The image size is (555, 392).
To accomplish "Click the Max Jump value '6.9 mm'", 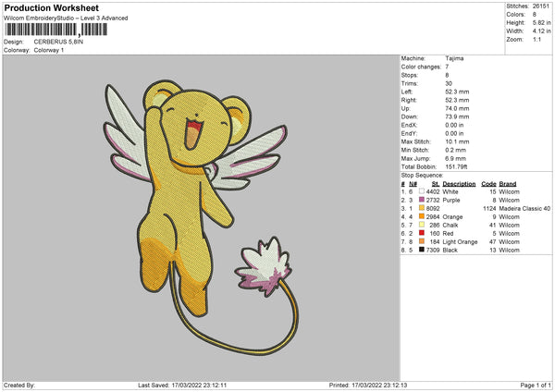I will click(x=455, y=158).
